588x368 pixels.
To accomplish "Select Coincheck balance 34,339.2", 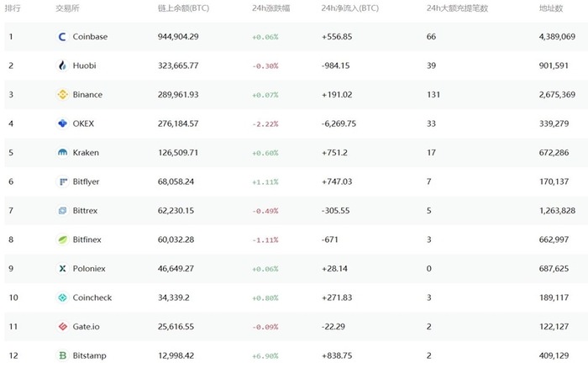I will pos(174,297).
